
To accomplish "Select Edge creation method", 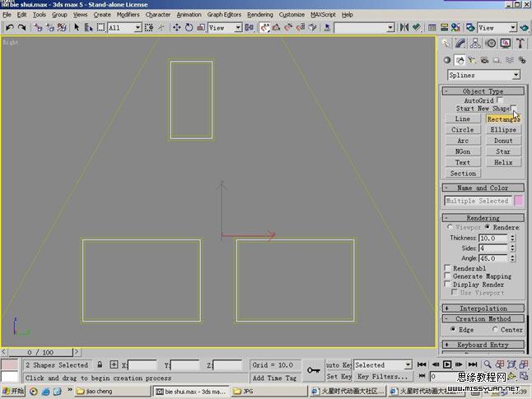I will pos(453,329).
